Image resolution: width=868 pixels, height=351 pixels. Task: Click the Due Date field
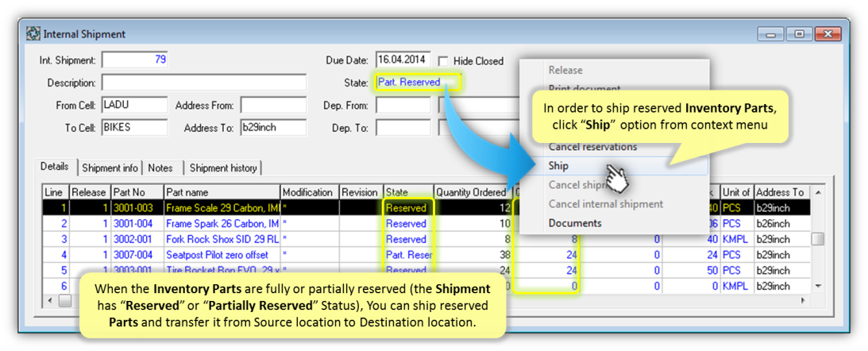pos(403,60)
